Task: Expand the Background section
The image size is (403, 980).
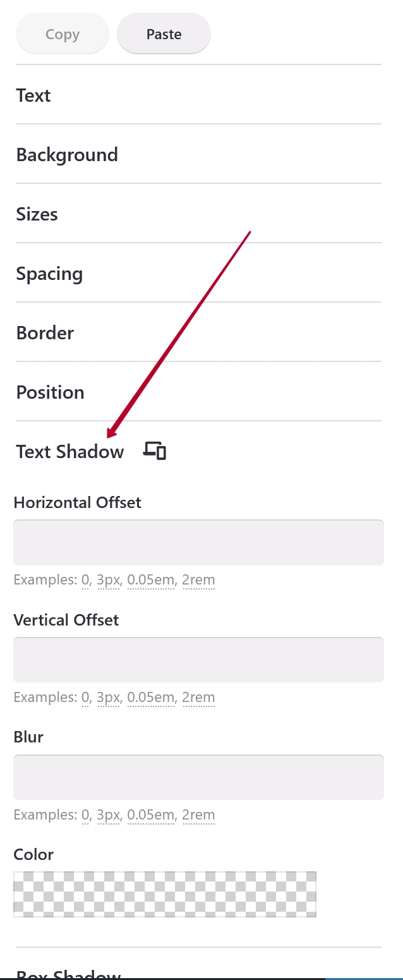Action: [x=67, y=155]
